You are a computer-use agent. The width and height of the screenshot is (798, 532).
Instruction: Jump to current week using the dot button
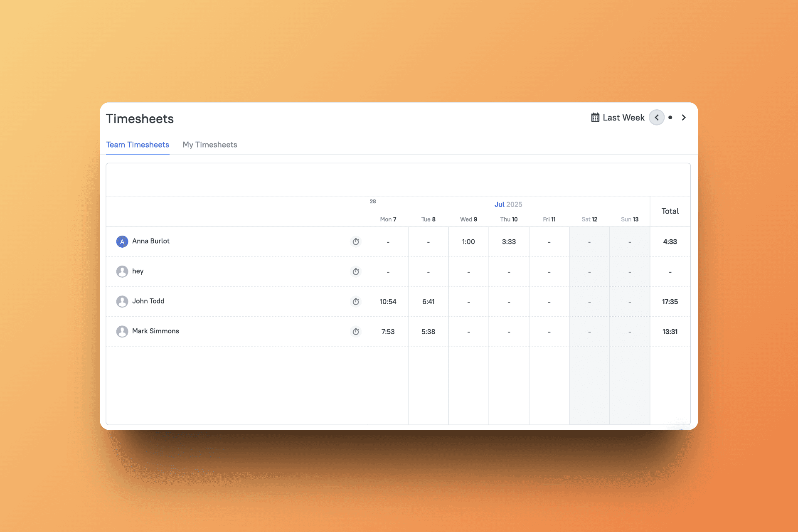pos(670,118)
